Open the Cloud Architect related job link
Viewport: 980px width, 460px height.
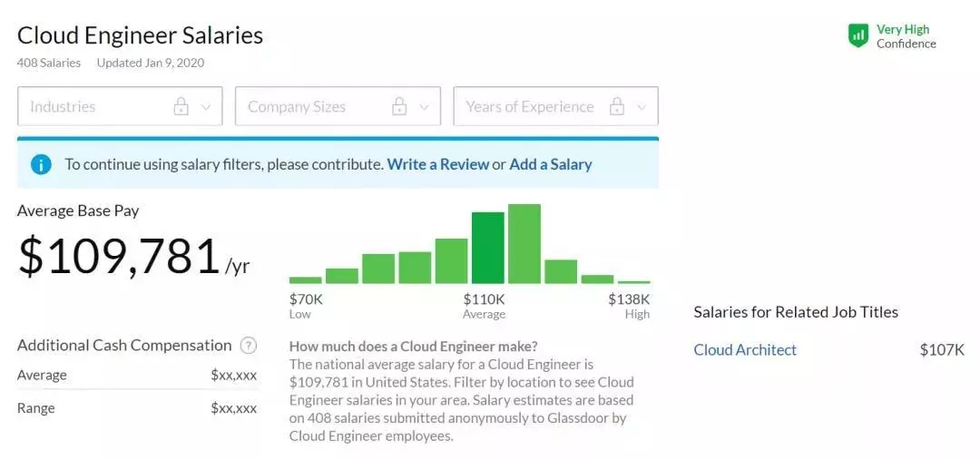pos(745,350)
